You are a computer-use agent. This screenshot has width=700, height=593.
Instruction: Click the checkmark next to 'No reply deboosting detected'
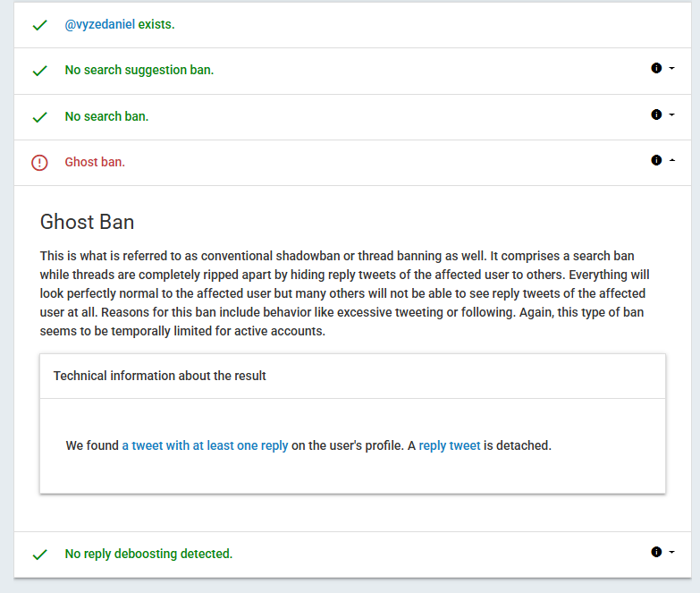pyautogui.click(x=39, y=555)
